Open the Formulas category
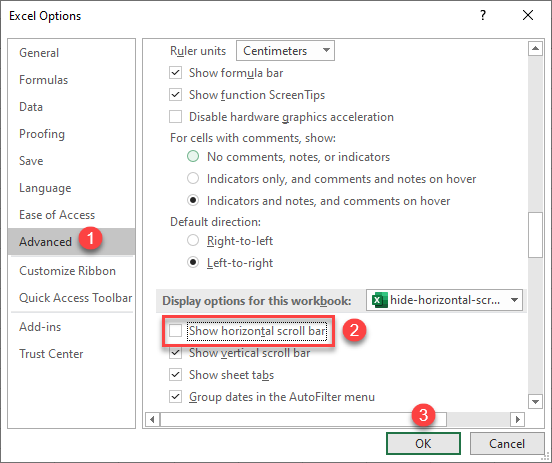552x463 pixels. 71,80
